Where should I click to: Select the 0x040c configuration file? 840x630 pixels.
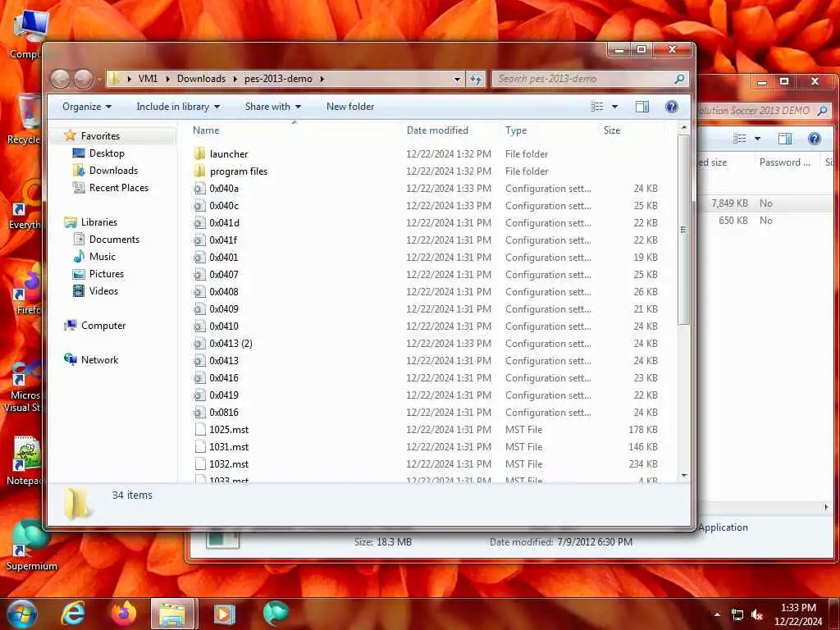tap(224, 205)
